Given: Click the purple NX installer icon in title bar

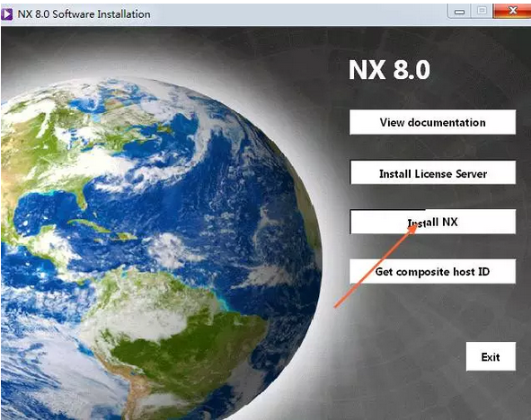Looking at the screenshot, I should [x=7, y=14].
